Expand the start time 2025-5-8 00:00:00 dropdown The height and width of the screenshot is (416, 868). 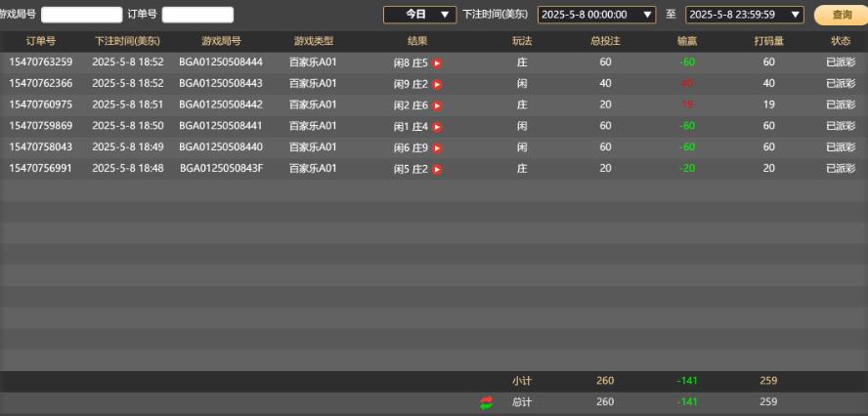pos(596,15)
